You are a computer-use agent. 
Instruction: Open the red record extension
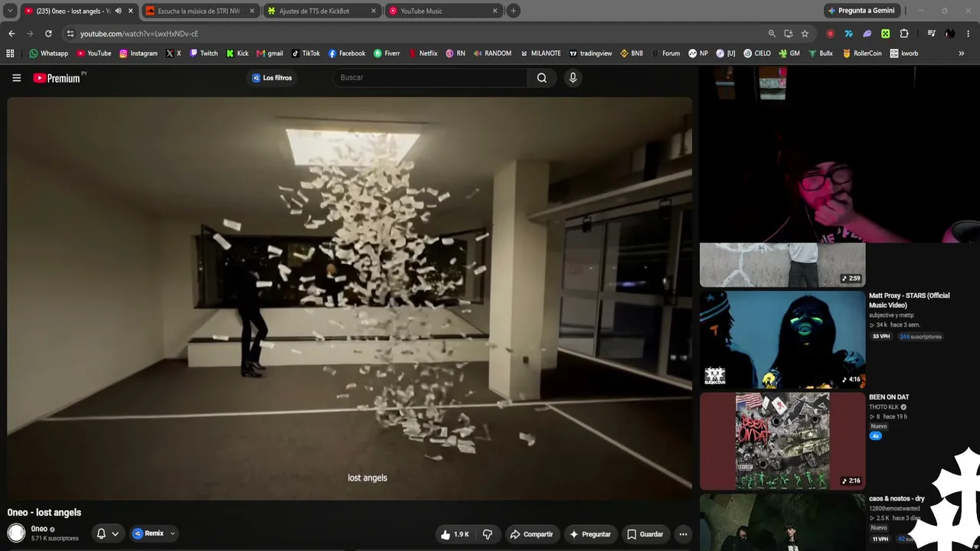[830, 34]
